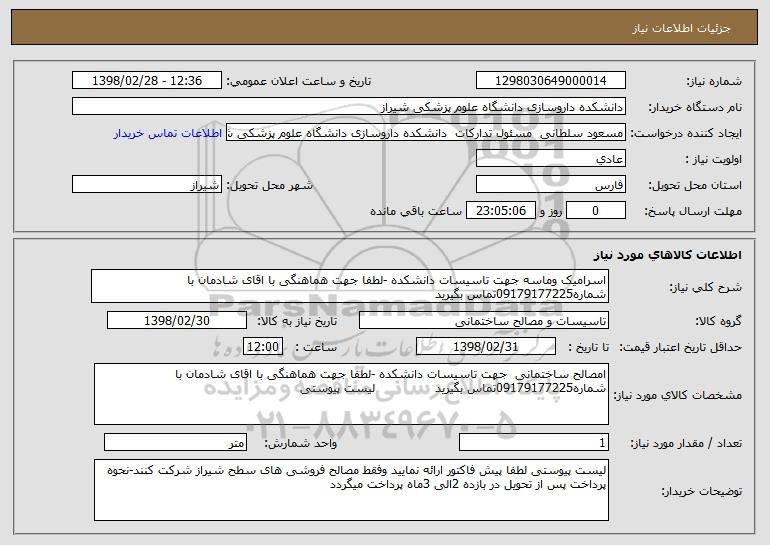770x545 pixels.
Task: Click the label استان محل تحویل
Action: (695, 185)
